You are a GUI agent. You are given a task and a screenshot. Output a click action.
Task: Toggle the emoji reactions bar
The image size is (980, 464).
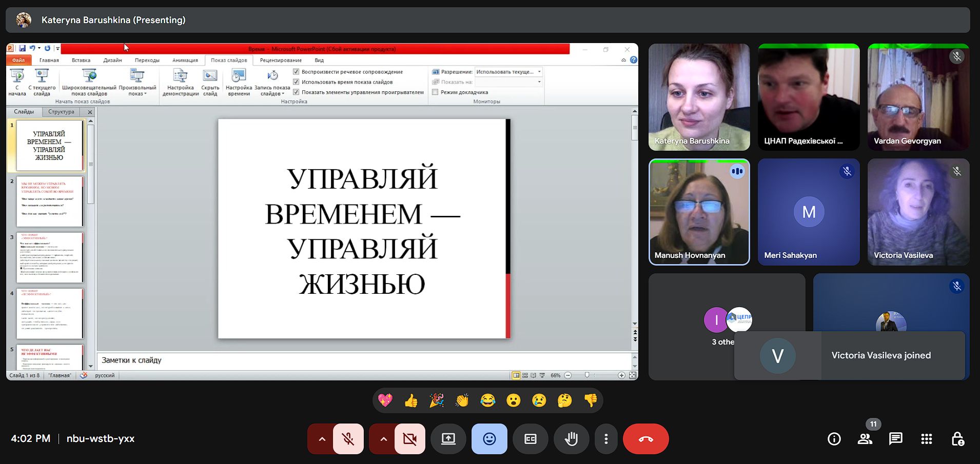(489, 439)
